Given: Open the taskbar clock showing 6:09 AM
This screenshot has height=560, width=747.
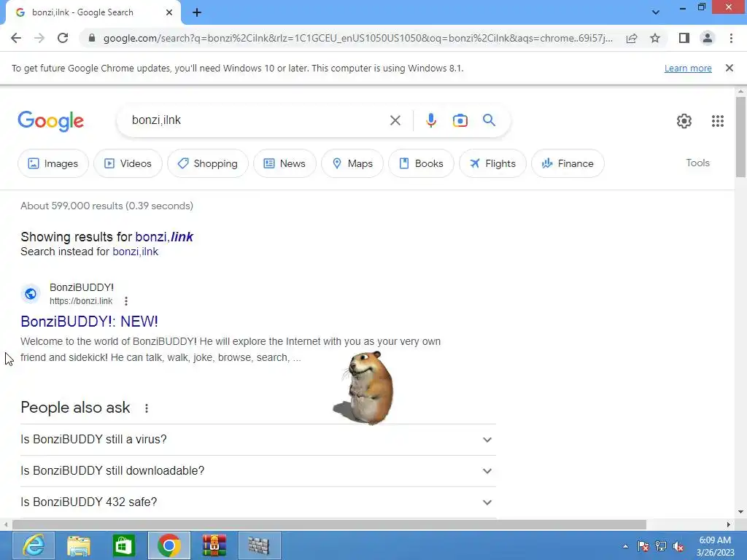Looking at the screenshot, I should click(715, 546).
